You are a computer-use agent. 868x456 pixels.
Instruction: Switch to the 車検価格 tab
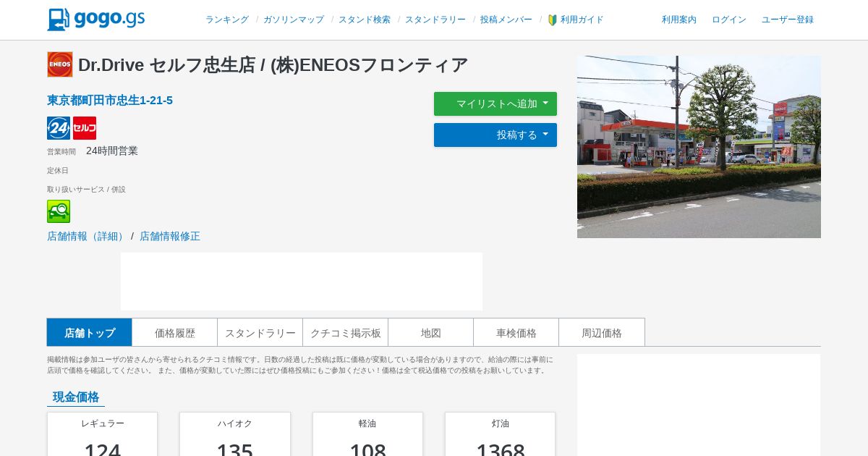point(516,332)
